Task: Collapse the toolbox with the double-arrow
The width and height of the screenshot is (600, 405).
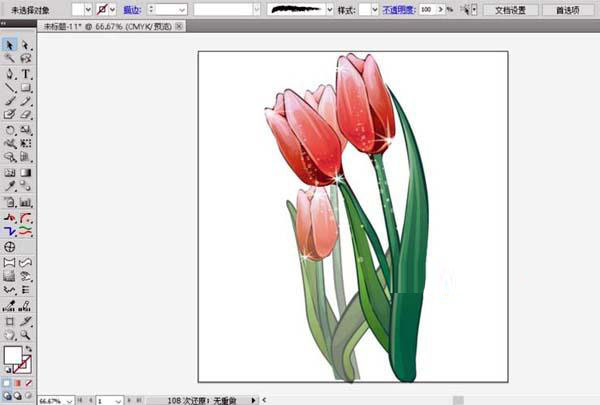Action: (x=4, y=23)
